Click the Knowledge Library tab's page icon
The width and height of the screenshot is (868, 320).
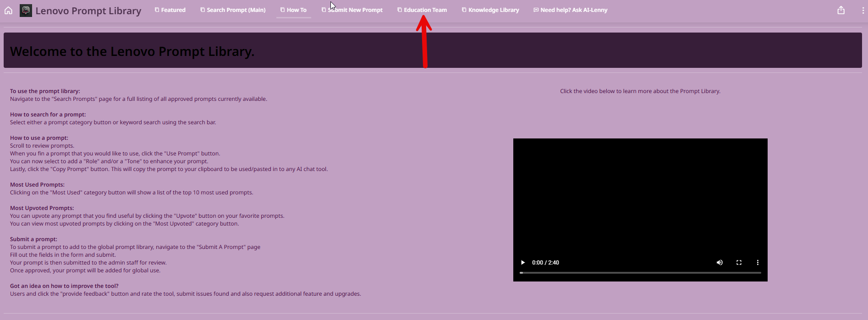click(464, 10)
